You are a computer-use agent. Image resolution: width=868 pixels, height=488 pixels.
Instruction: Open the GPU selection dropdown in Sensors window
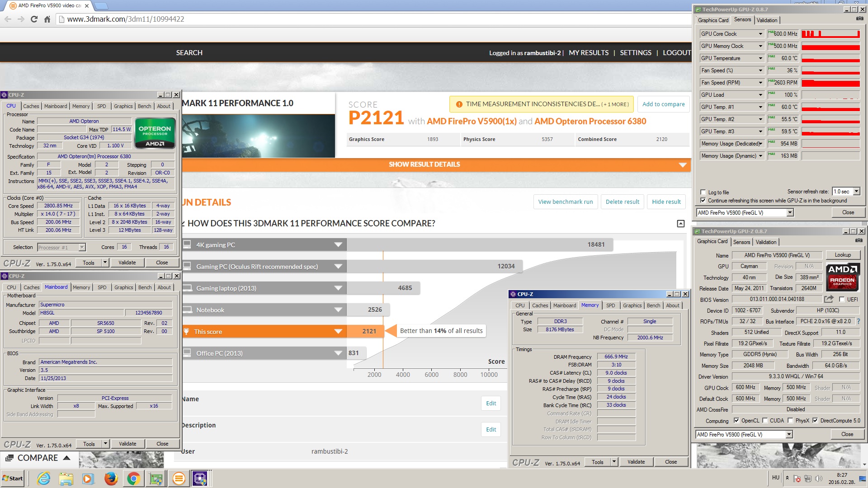point(790,213)
